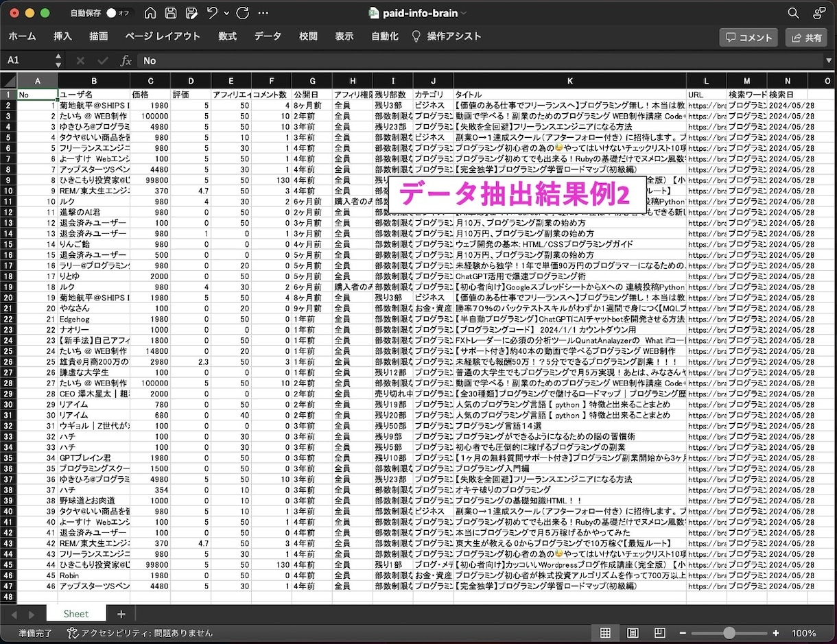Image resolution: width=837 pixels, height=644 pixels.
Task: Switch to Page Break Preview in status bar
Action: 659,633
